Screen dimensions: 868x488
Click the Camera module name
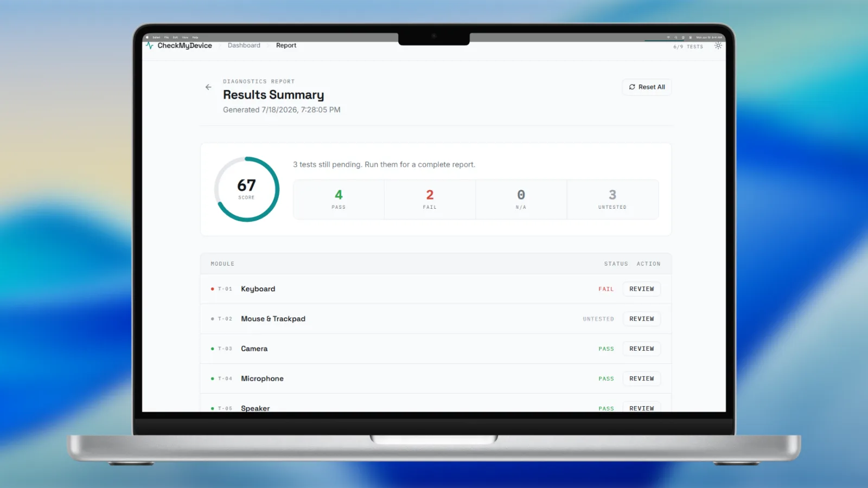click(254, 349)
